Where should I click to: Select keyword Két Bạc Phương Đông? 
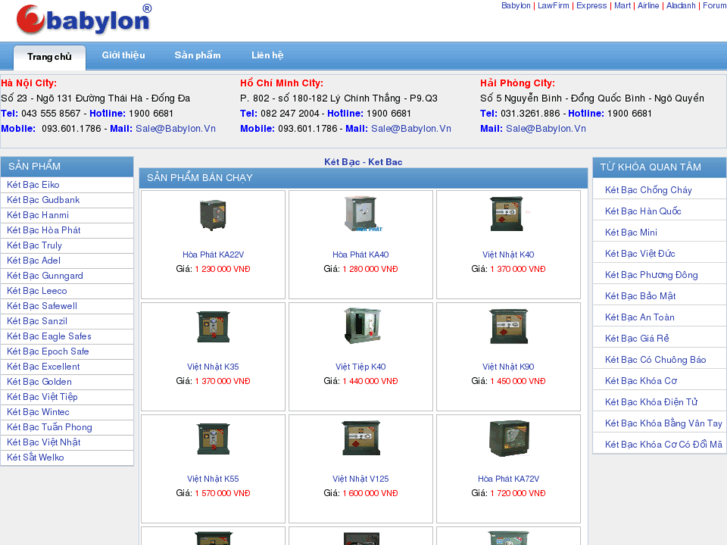click(x=651, y=275)
